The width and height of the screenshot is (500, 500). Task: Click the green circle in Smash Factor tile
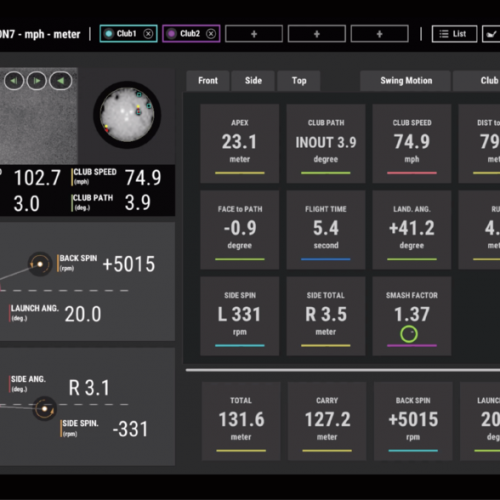click(409, 334)
